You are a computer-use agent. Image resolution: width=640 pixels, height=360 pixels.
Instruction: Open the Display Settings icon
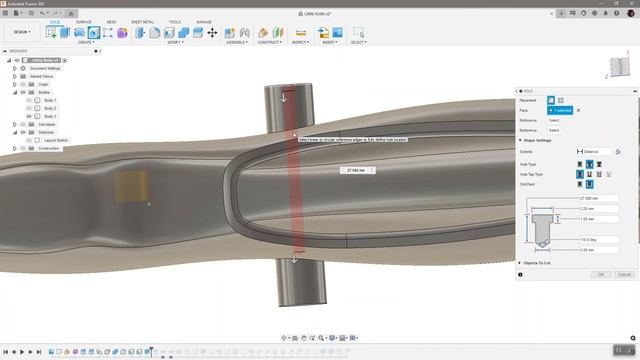332,338
